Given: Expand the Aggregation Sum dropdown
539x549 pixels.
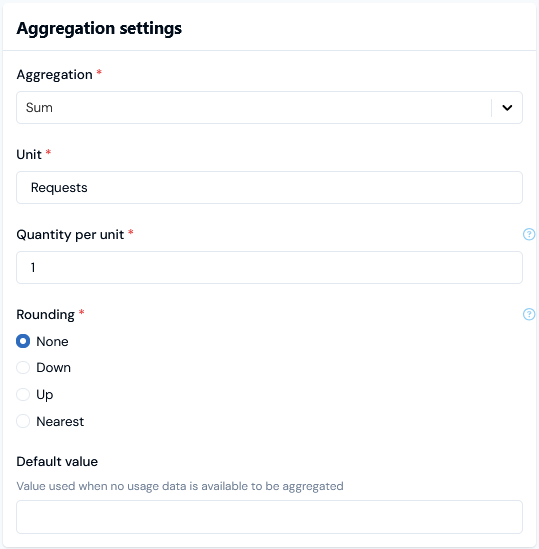Looking at the screenshot, I should tap(269, 107).
